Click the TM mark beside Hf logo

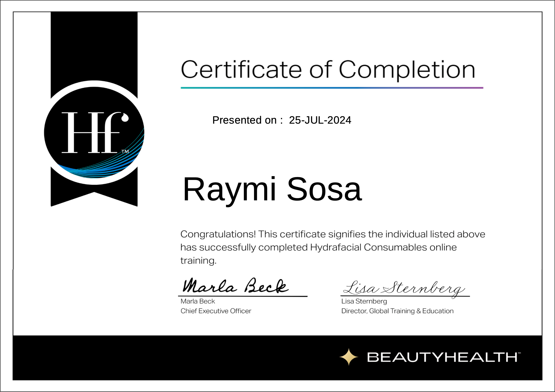(x=125, y=152)
